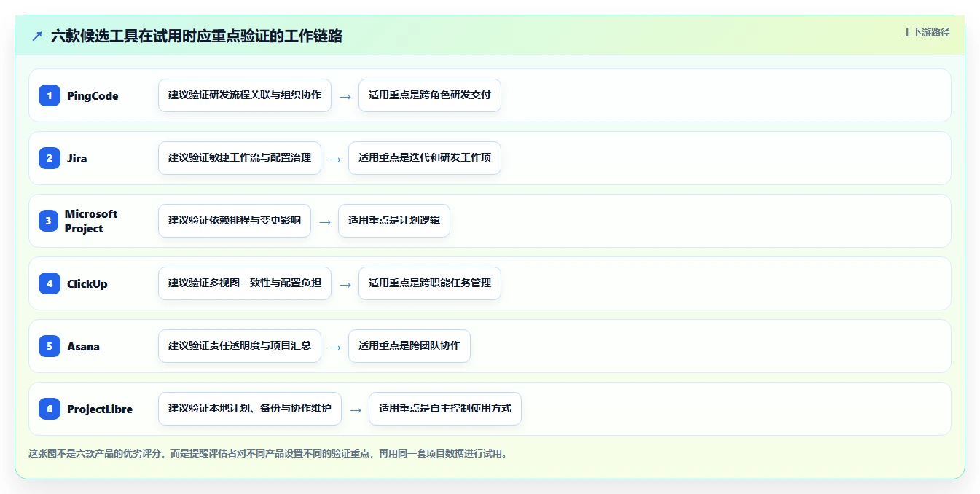Click the 建议验证依赖排程与变更影响 box
The image size is (980, 494).
click(x=235, y=221)
